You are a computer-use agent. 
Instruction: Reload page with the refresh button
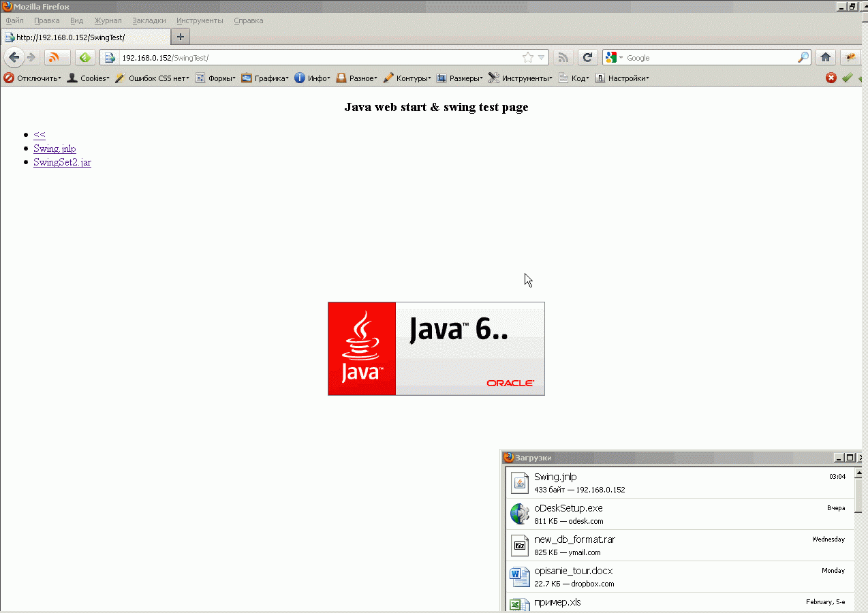point(587,58)
